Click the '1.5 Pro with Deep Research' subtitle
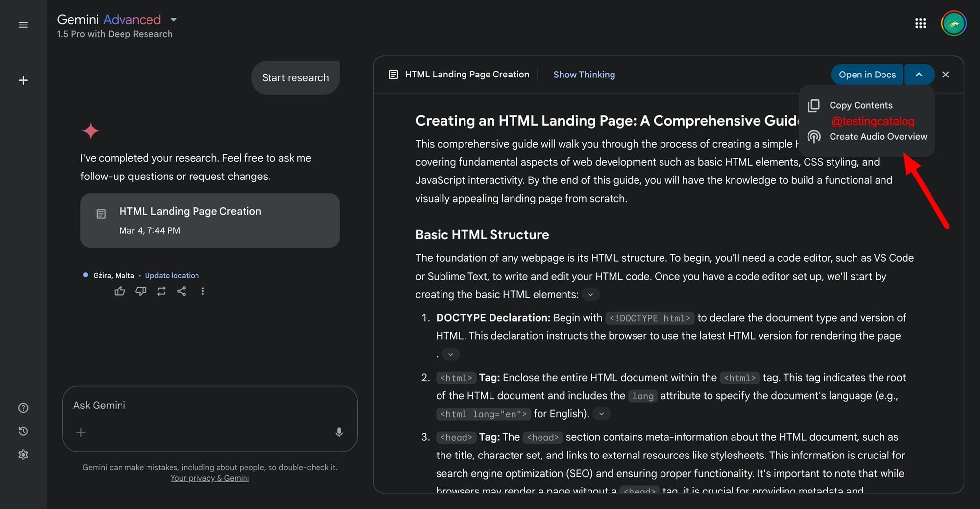The height and width of the screenshot is (509, 980). click(x=115, y=34)
